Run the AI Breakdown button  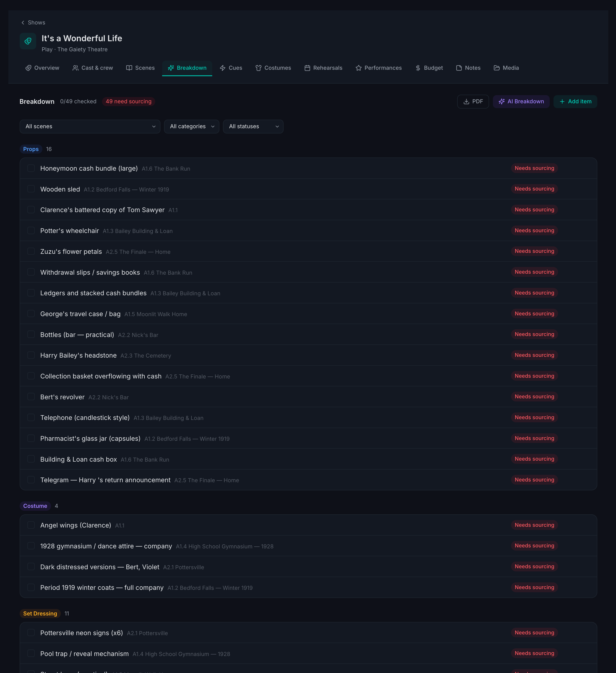coord(521,101)
